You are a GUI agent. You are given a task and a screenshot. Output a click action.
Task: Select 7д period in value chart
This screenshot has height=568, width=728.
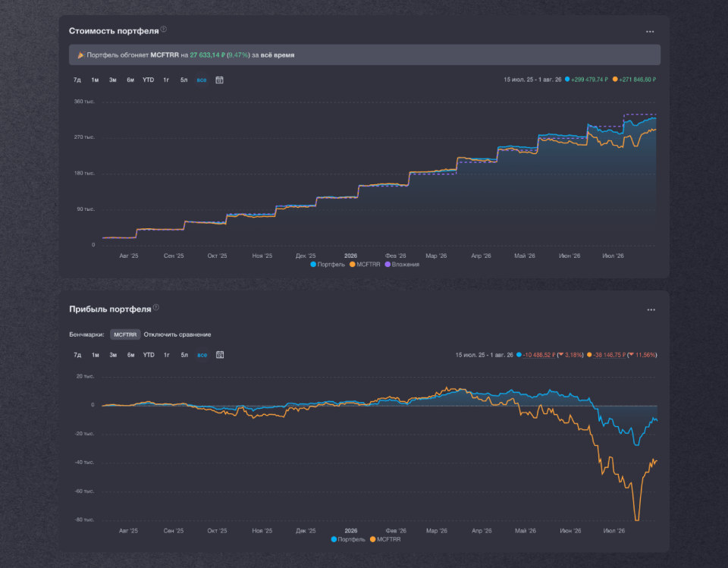(77, 80)
